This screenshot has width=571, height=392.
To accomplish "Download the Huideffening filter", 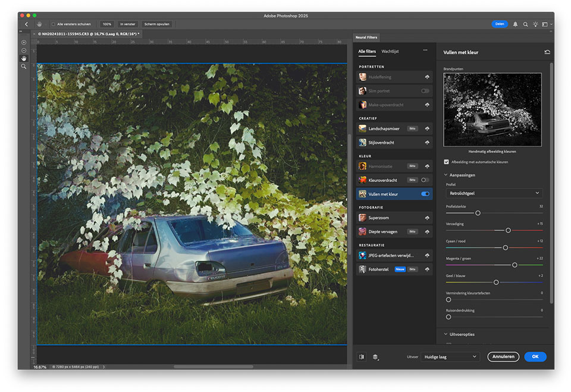I will pyautogui.click(x=427, y=77).
